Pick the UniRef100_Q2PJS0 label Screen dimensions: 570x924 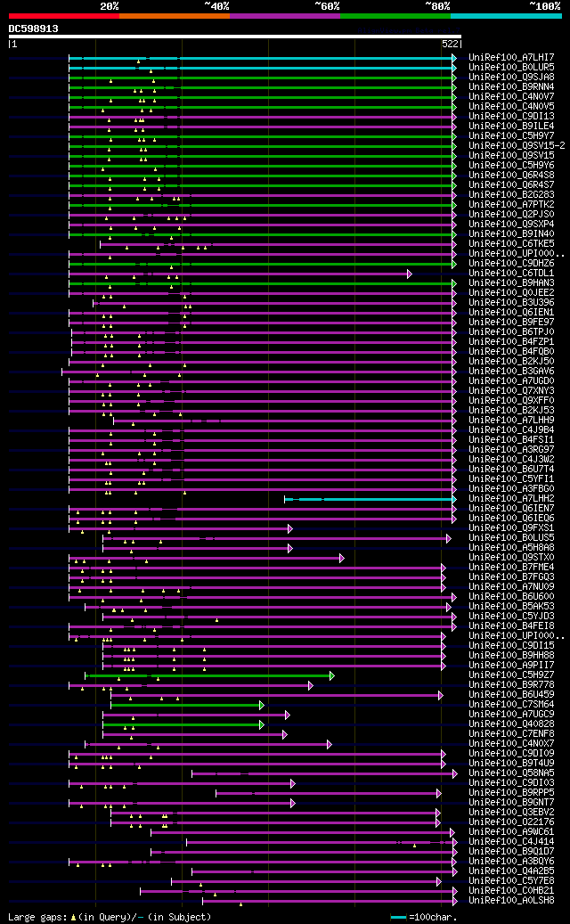[x=511, y=215]
